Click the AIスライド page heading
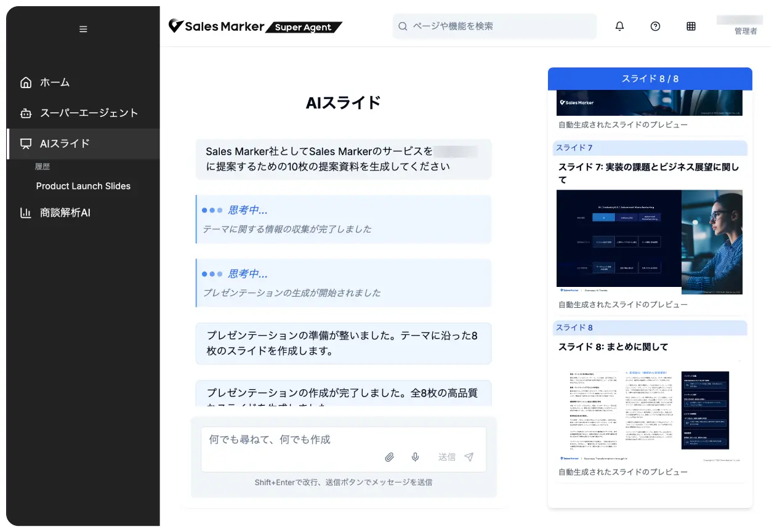The image size is (777, 532). [344, 103]
